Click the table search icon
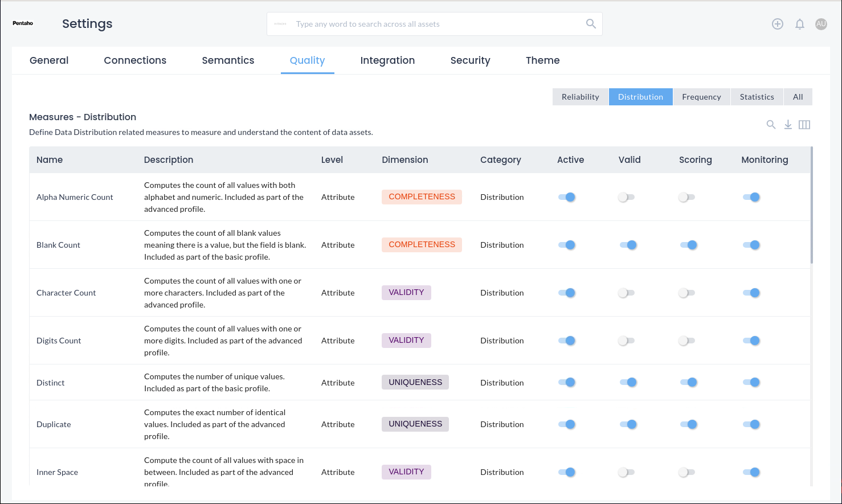Viewport: 842px width, 504px height. [771, 125]
